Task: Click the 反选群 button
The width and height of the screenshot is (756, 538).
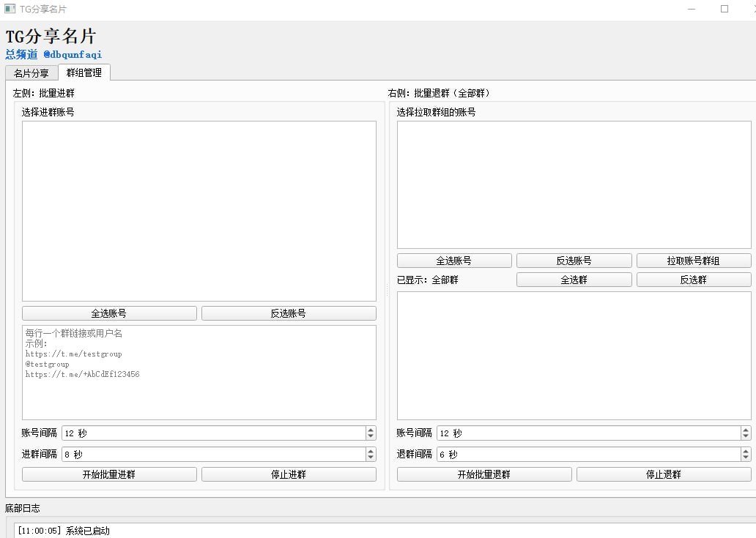Action: click(693, 280)
